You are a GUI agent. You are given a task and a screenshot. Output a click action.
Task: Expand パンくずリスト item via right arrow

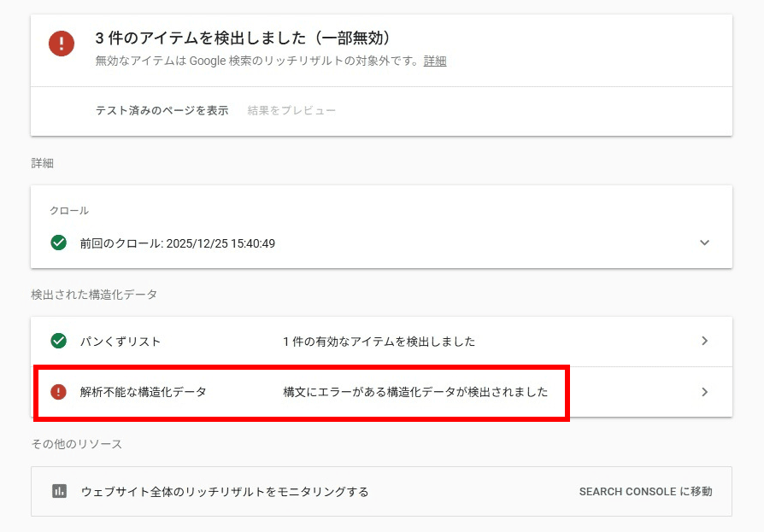(x=704, y=341)
